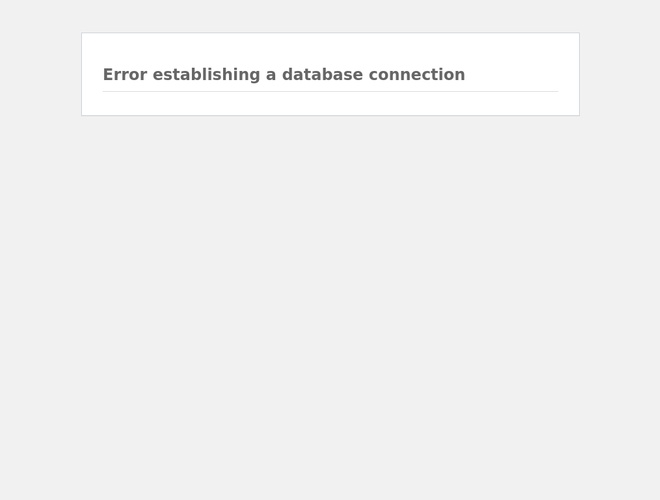
Task: Click gray background right of error box
Action: (620, 74)
